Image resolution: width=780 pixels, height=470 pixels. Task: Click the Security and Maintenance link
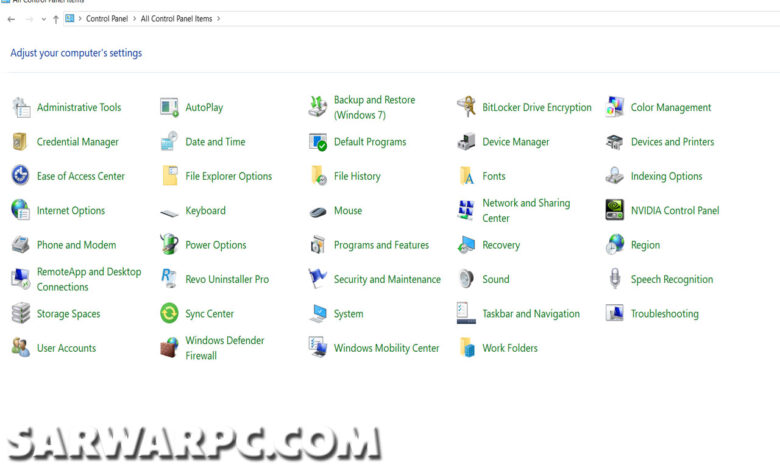click(x=387, y=280)
